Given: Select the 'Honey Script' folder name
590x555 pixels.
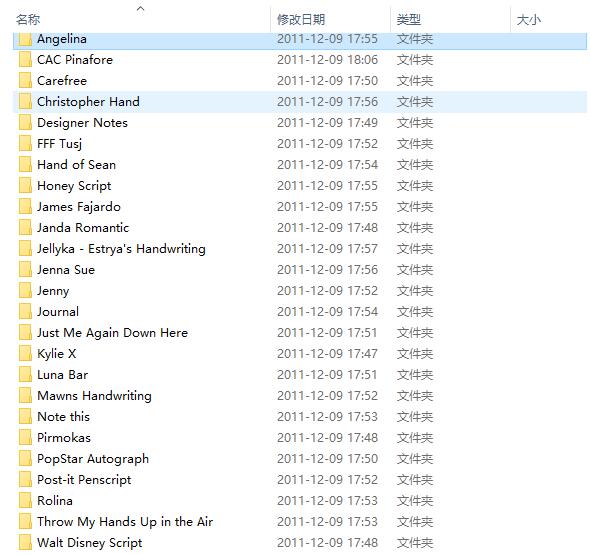Looking at the screenshot, I should [74, 186].
